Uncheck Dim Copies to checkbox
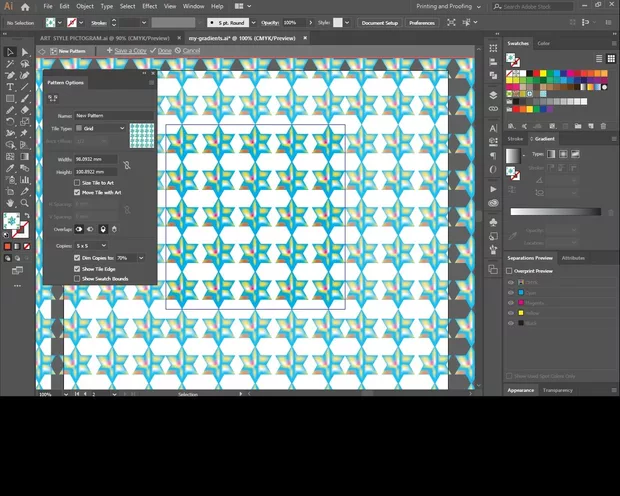 pos(77,258)
